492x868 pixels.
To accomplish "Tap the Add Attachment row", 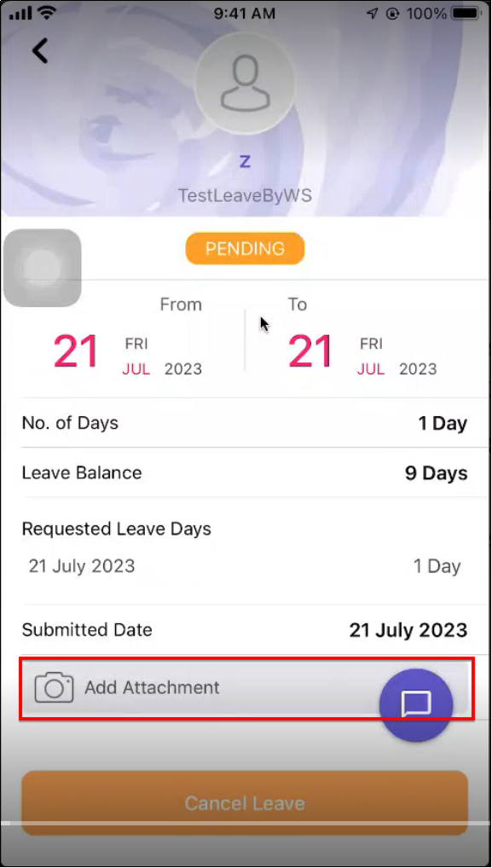I will click(246, 687).
